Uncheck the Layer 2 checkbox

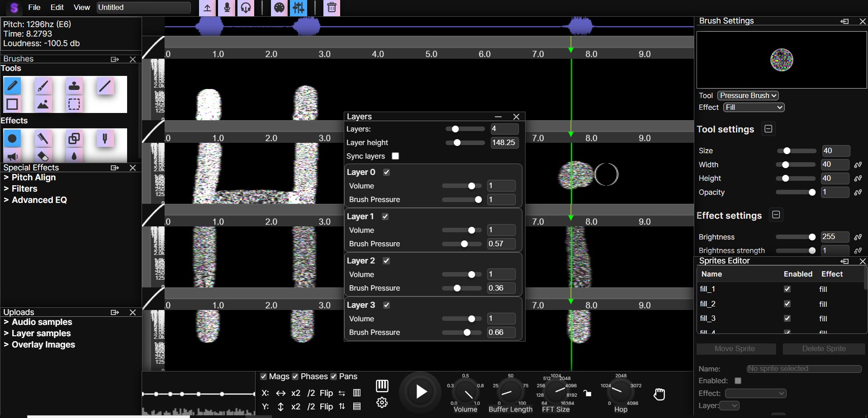(x=386, y=261)
